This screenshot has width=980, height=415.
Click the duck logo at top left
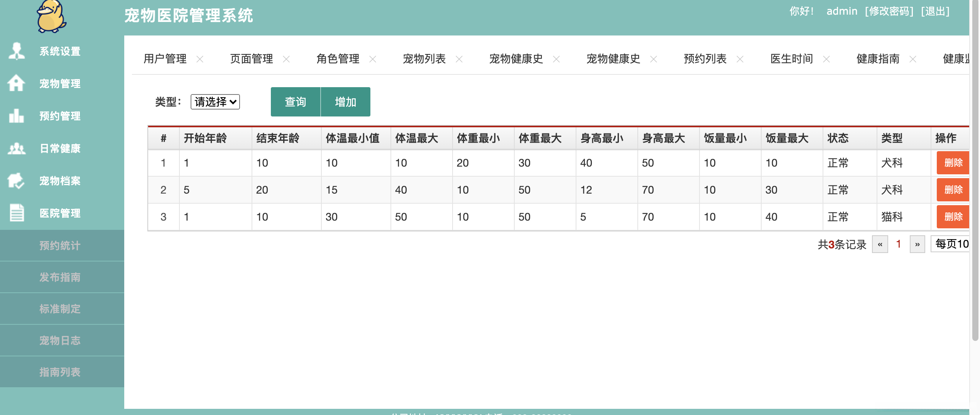point(51,17)
